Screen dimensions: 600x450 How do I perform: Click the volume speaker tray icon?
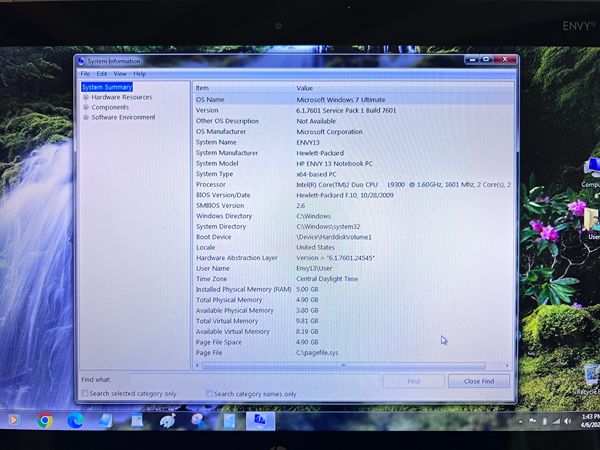568,421
